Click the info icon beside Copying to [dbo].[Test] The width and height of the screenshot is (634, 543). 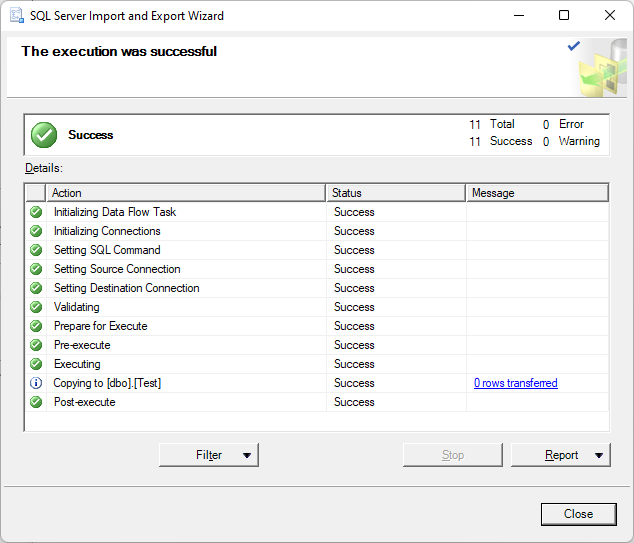(36, 383)
